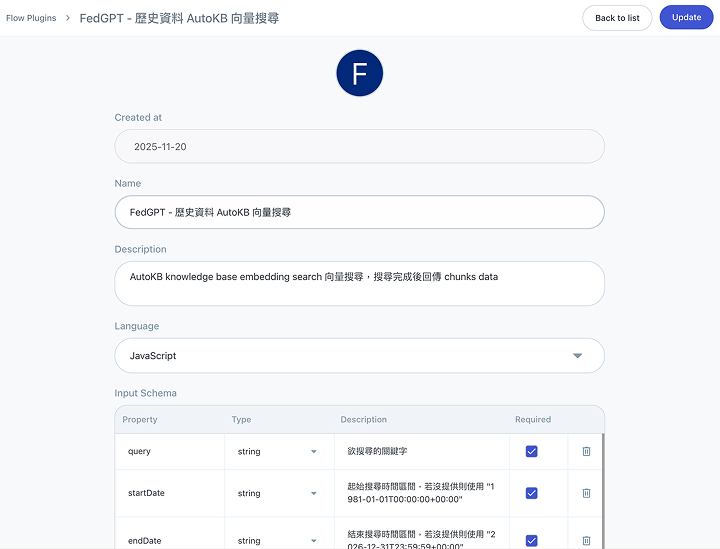Edit the query property name cell

169,451
